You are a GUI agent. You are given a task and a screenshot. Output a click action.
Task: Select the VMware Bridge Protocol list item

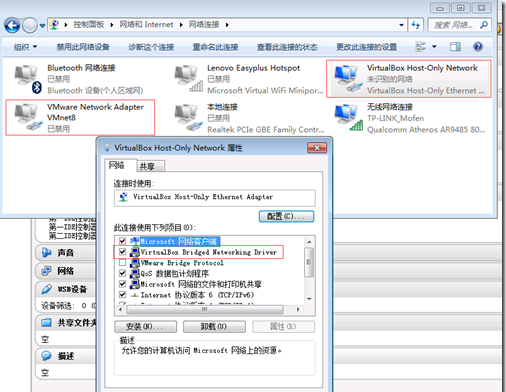[x=182, y=263]
